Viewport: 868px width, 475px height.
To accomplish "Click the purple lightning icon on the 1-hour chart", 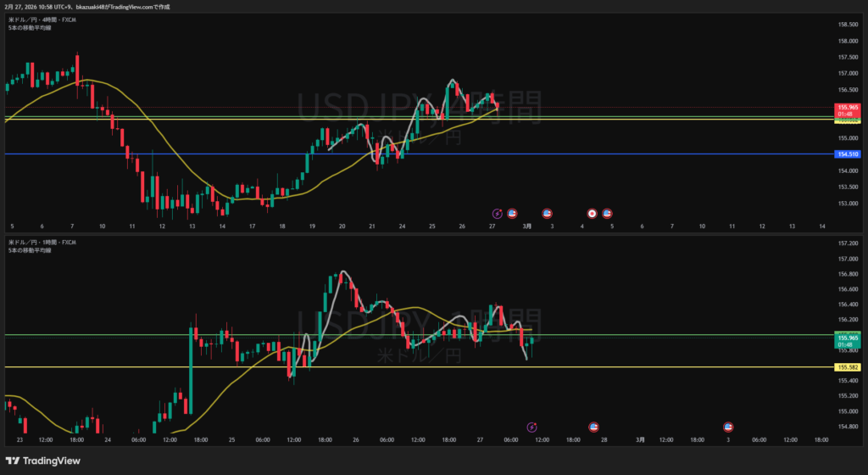I will point(532,427).
